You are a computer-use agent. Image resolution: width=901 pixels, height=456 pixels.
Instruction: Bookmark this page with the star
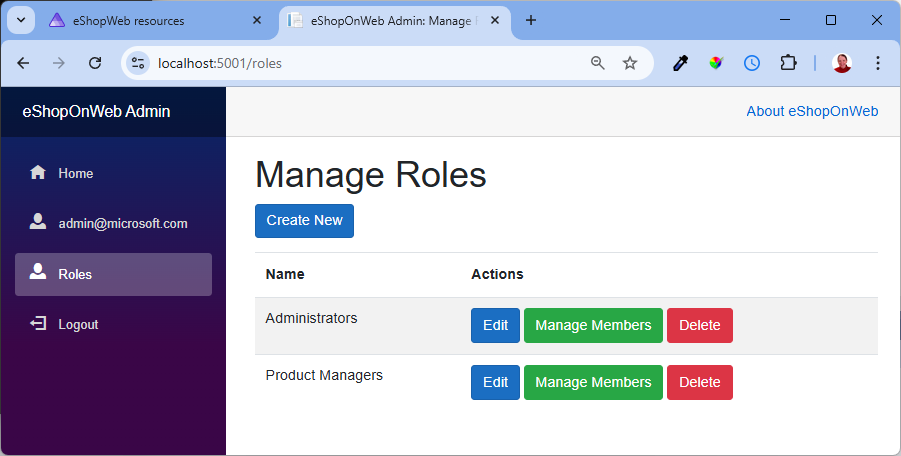click(x=630, y=63)
